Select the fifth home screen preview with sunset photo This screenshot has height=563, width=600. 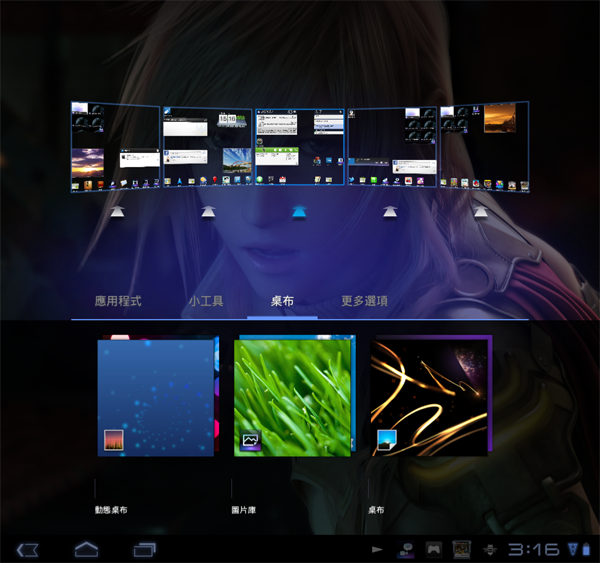485,147
